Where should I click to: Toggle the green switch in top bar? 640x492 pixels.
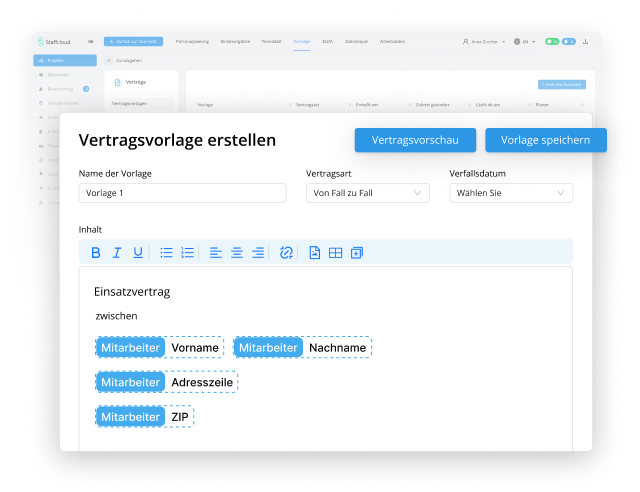coord(551,42)
